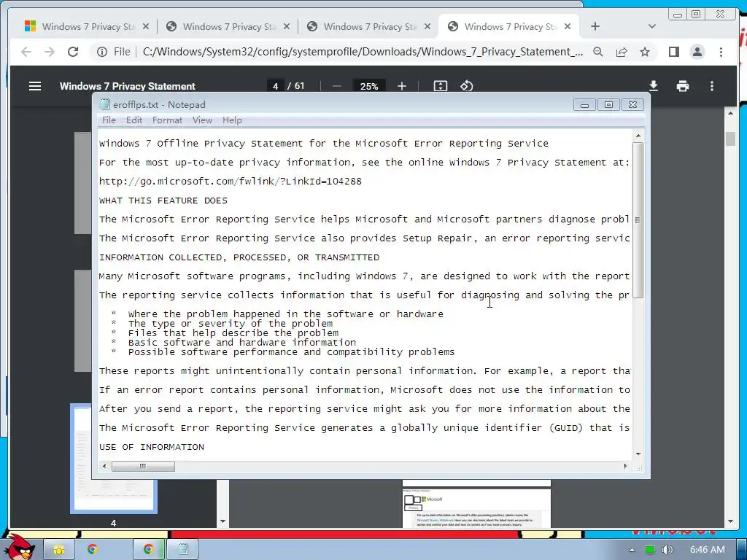
Task: Click the PDF viewer scroll down arrow
Action: click(730, 521)
